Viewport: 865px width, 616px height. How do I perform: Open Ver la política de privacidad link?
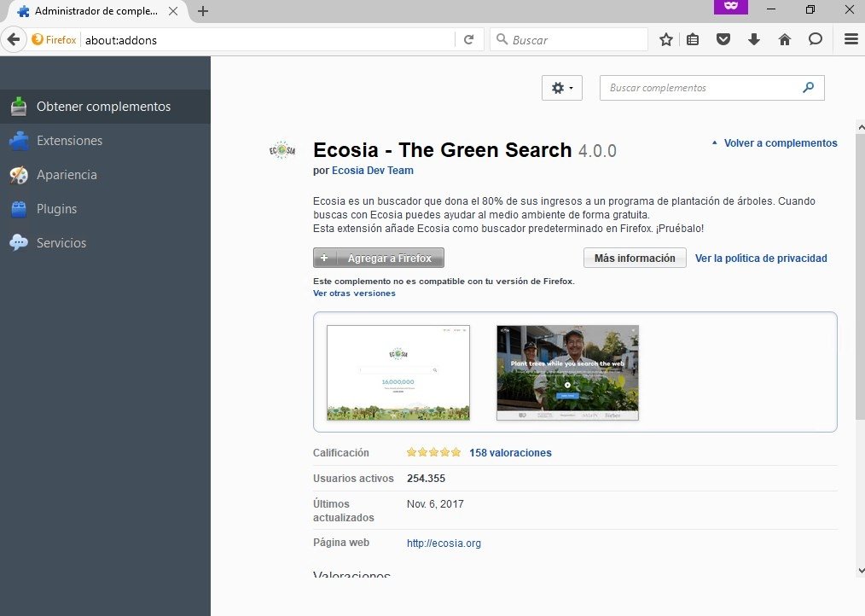point(761,259)
